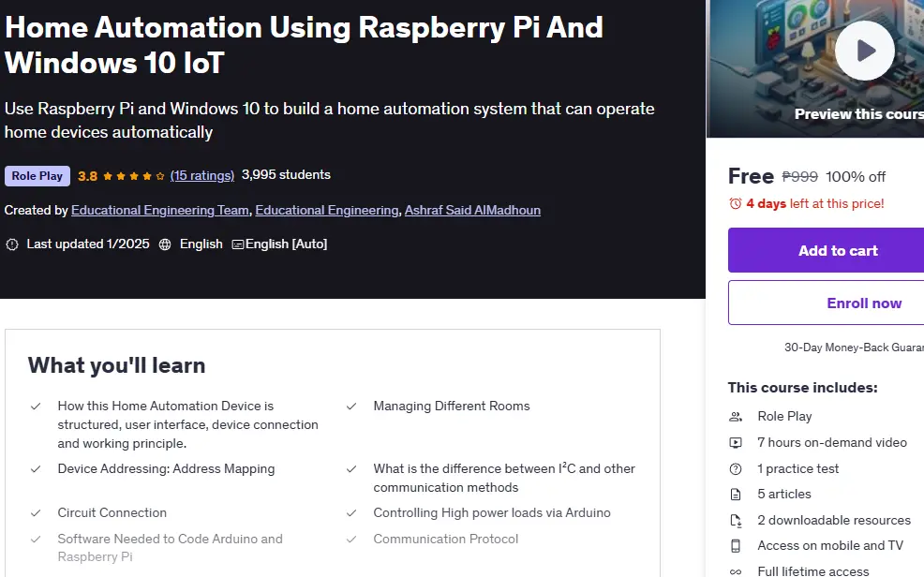
Task: Click the crossed-out ₱999 original price
Action: pos(799,177)
